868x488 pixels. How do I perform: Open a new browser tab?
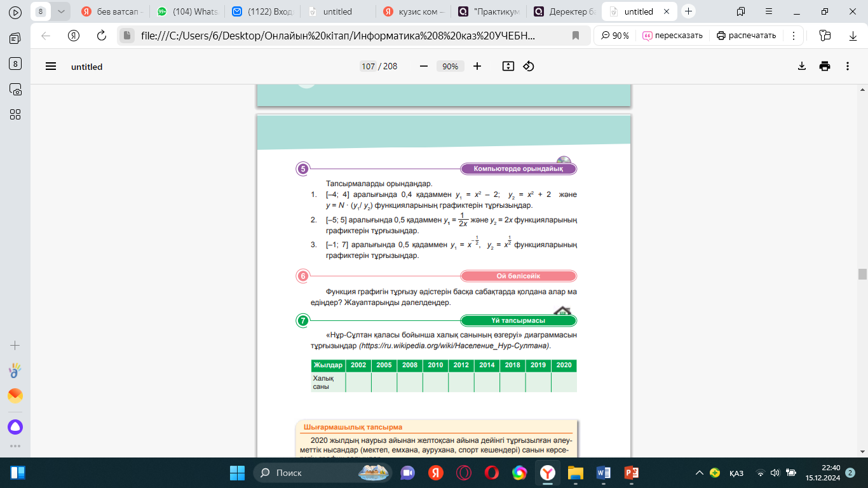[688, 11]
